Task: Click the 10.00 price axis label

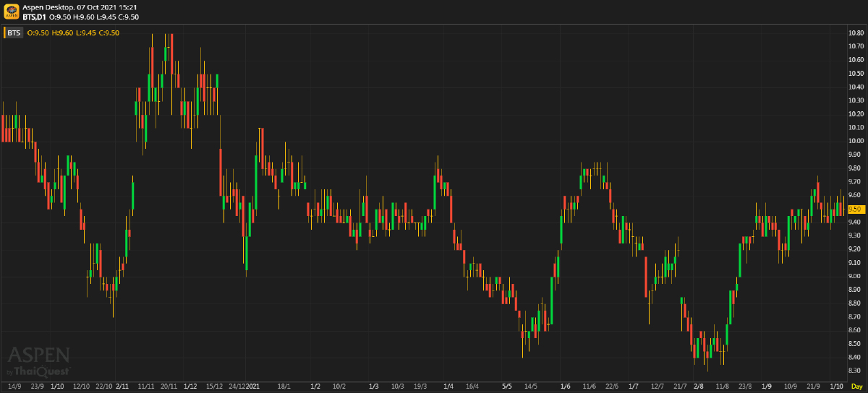Action: pos(856,141)
